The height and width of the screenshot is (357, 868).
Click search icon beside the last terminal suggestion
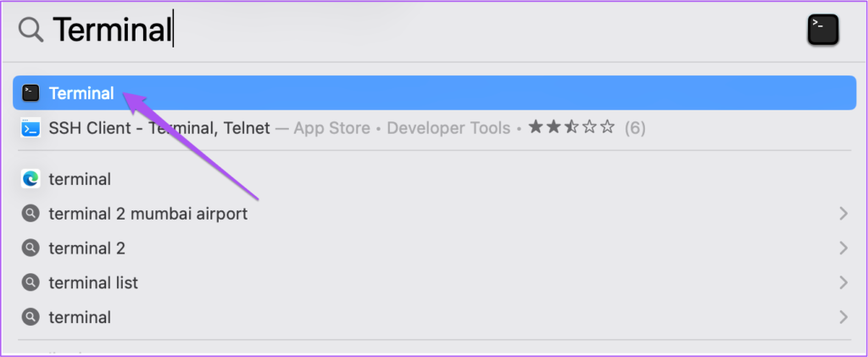point(31,317)
